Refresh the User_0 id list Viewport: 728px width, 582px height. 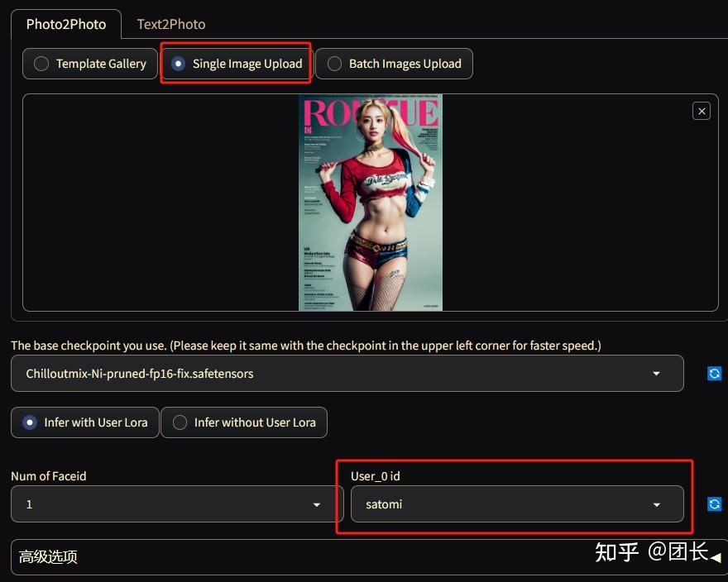[x=714, y=504]
